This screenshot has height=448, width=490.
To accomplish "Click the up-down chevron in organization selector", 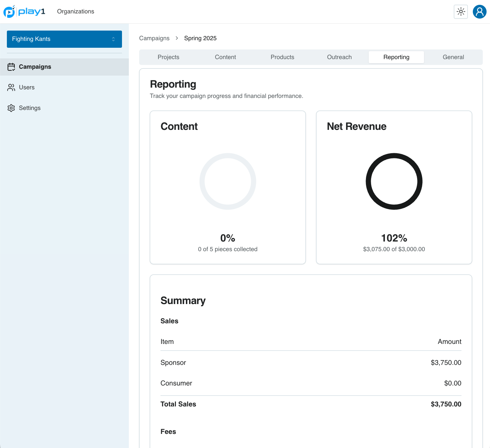I will (x=113, y=39).
